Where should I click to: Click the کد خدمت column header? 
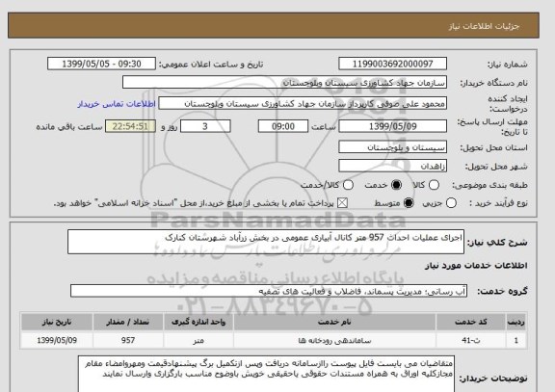pyautogui.click(x=471, y=322)
